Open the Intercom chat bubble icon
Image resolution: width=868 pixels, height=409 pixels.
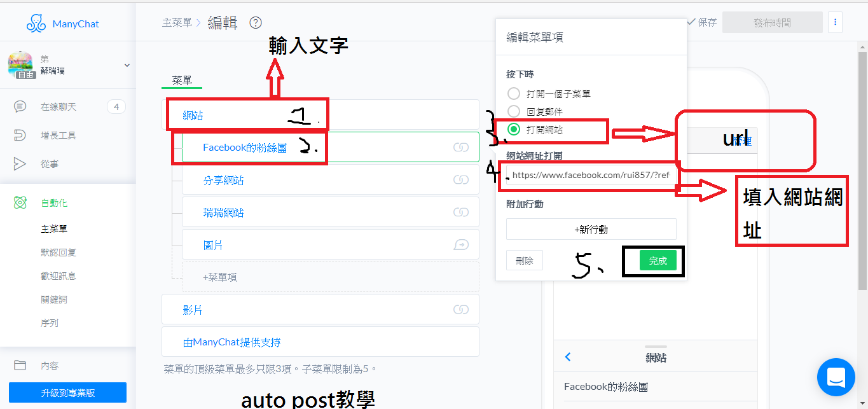click(836, 377)
